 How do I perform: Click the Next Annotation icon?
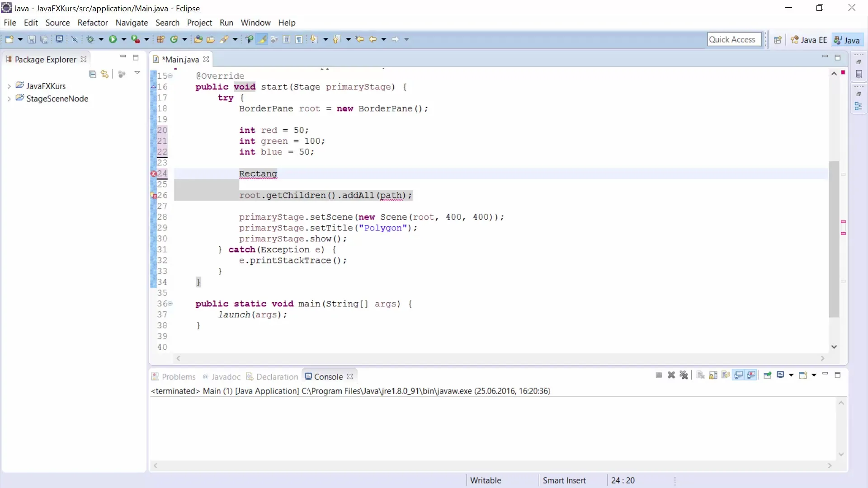click(x=314, y=39)
